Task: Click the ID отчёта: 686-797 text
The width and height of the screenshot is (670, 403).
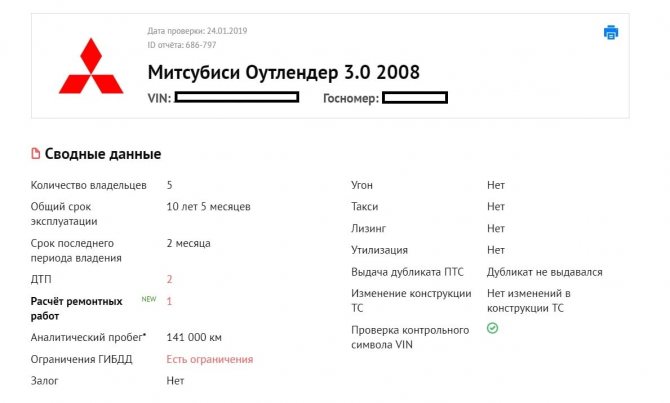Action: pos(182,45)
